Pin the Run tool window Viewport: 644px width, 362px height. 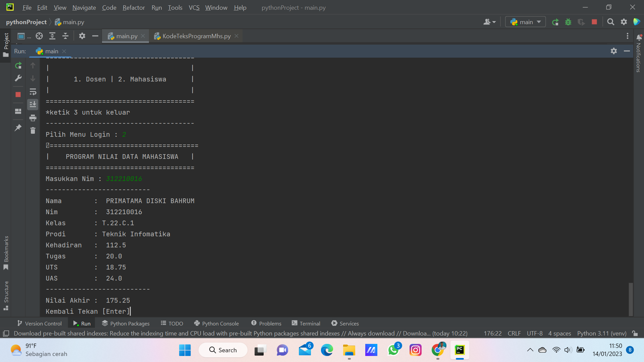tap(18, 128)
